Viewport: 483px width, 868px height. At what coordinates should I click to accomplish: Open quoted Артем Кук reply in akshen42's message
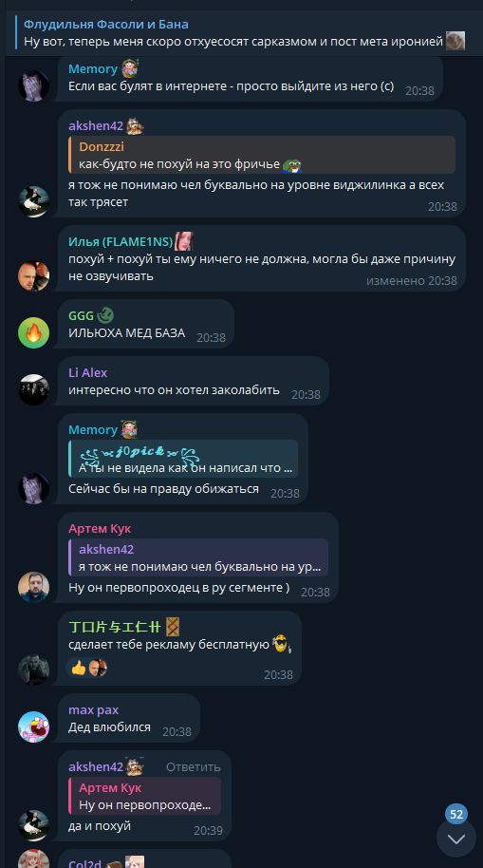point(144,796)
